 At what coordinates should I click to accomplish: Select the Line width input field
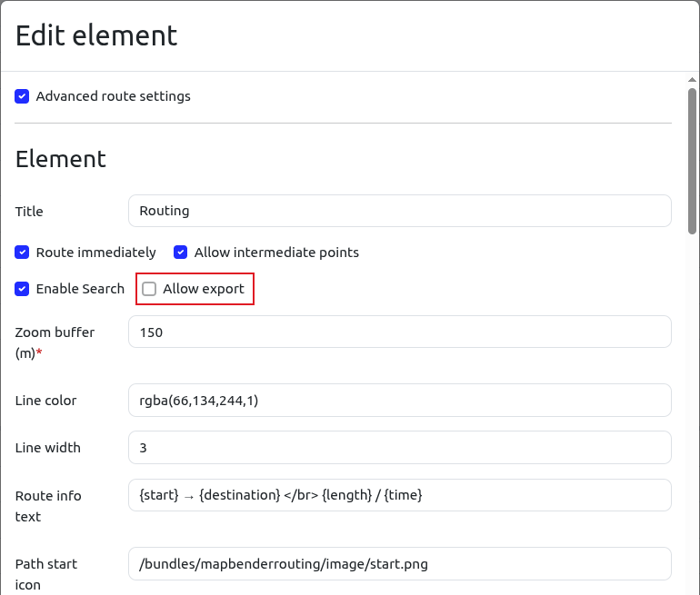(400, 447)
